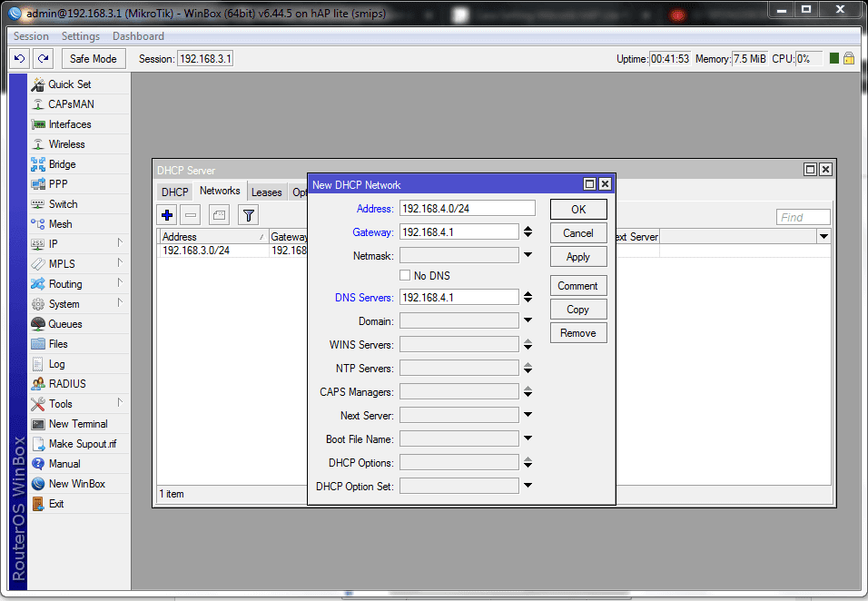Click the Gateway input field
Viewport: 868px width, 601px height.
pyautogui.click(x=459, y=232)
